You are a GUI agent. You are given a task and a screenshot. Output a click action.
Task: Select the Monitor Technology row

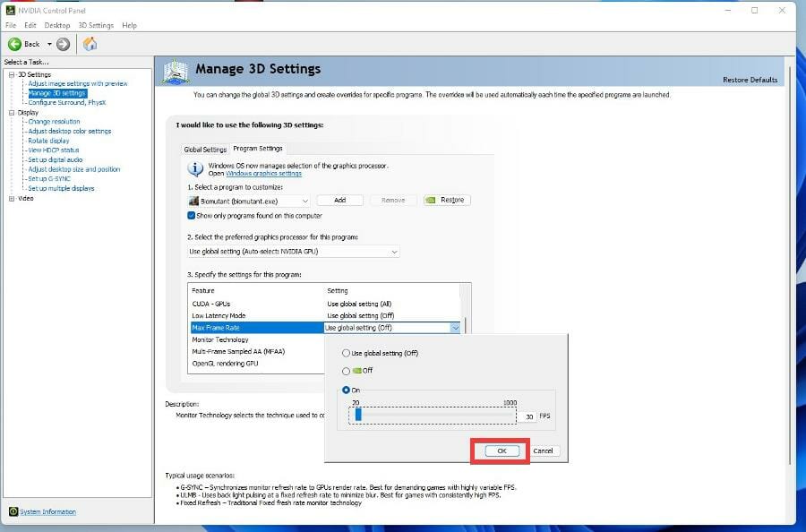click(257, 339)
